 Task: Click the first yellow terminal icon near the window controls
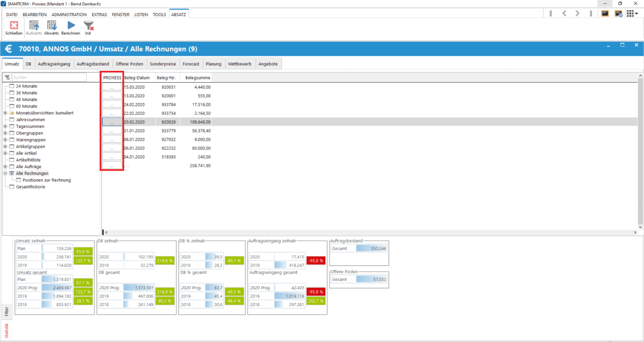click(605, 13)
